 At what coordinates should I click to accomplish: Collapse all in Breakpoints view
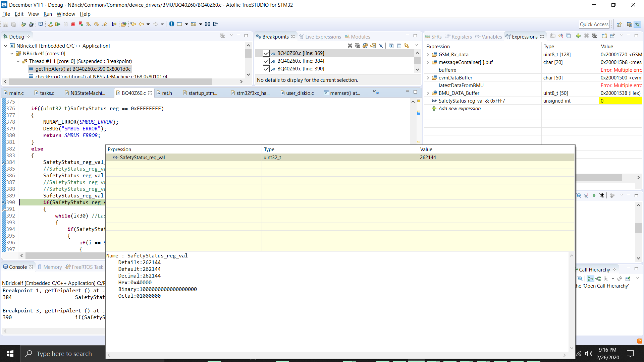[399, 46]
